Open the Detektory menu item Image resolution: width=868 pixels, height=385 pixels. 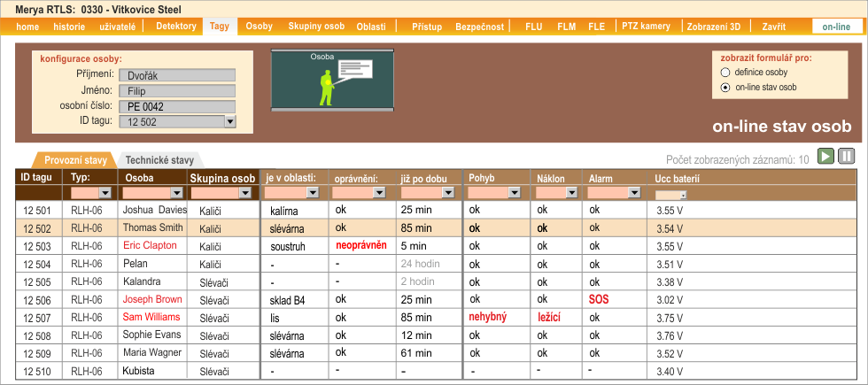pos(176,26)
